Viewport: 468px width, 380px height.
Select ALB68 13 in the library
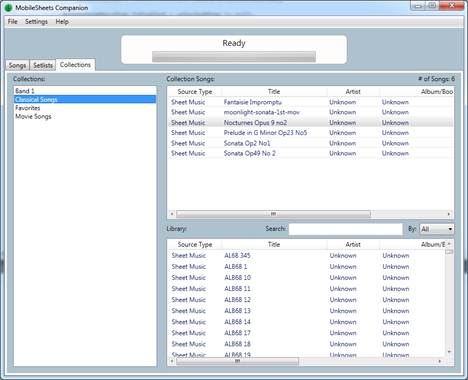[307, 311]
